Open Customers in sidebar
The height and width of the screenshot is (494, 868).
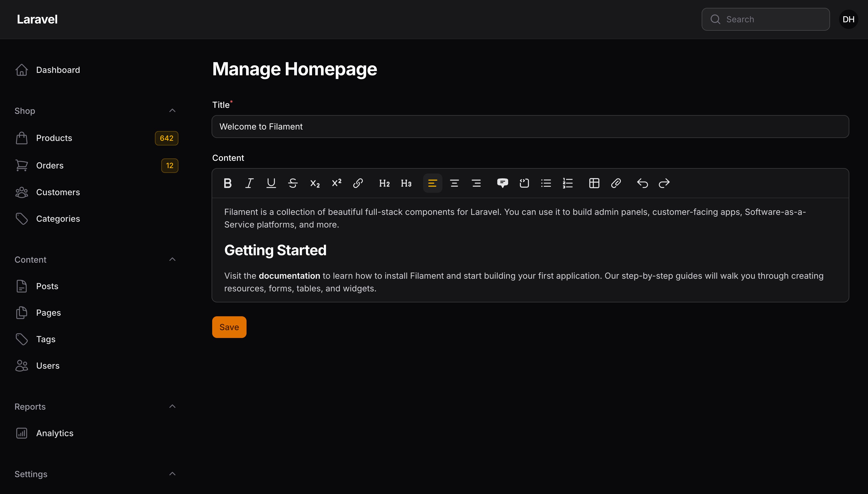point(96,192)
